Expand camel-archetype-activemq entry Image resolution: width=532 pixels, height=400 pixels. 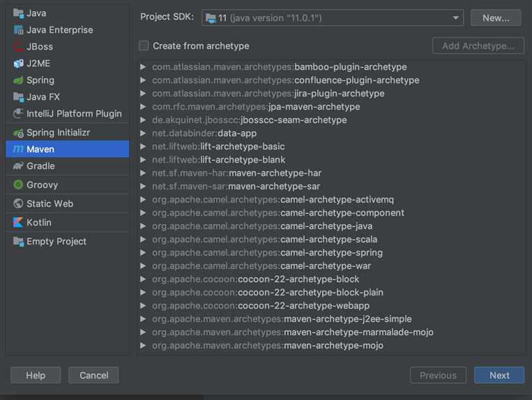click(143, 200)
